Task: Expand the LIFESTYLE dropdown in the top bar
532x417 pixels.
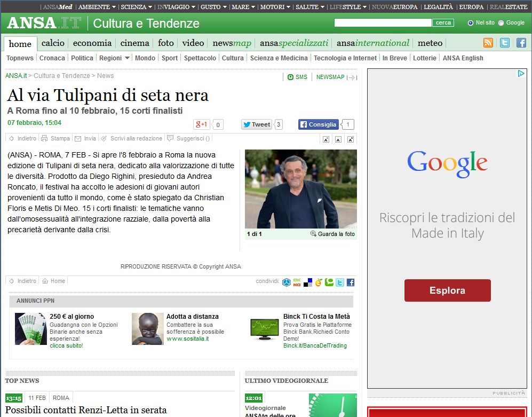Action: (364, 7)
